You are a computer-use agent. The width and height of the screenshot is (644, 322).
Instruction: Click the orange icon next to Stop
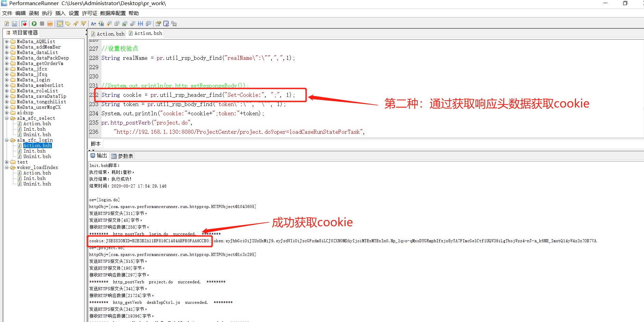pyautogui.click(x=50, y=24)
